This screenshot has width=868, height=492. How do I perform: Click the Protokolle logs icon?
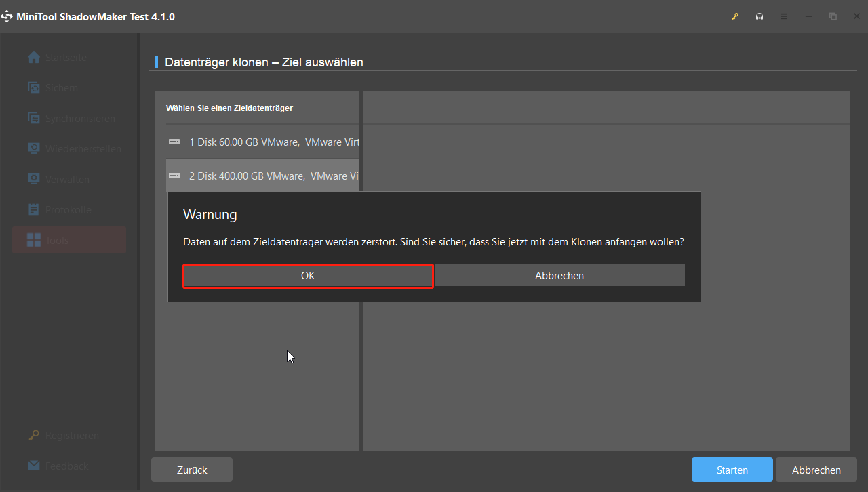33,210
